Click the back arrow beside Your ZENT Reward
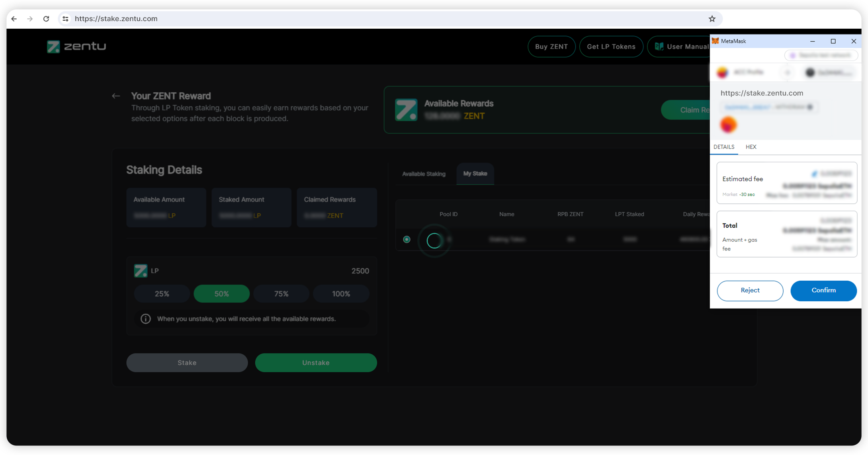Image resolution: width=868 pixels, height=455 pixels. (116, 96)
